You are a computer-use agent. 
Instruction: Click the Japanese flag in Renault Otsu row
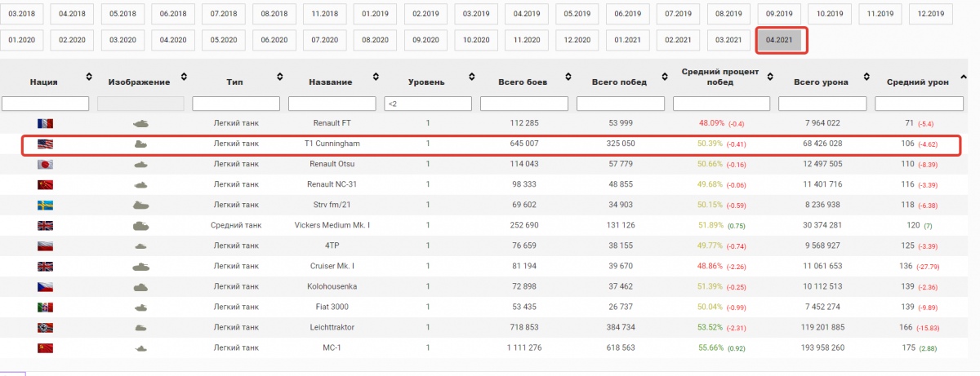click(44, 164)
